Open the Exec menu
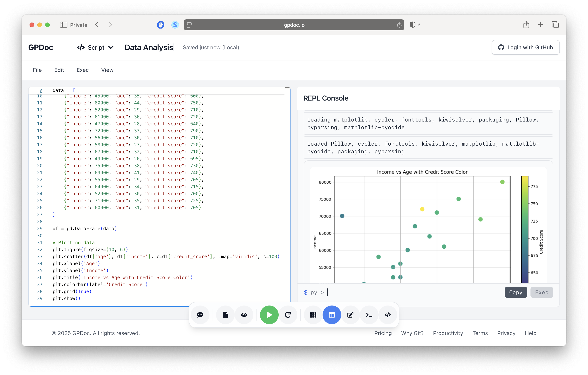Viewport: 588px width, 375px height. (83, 70)
